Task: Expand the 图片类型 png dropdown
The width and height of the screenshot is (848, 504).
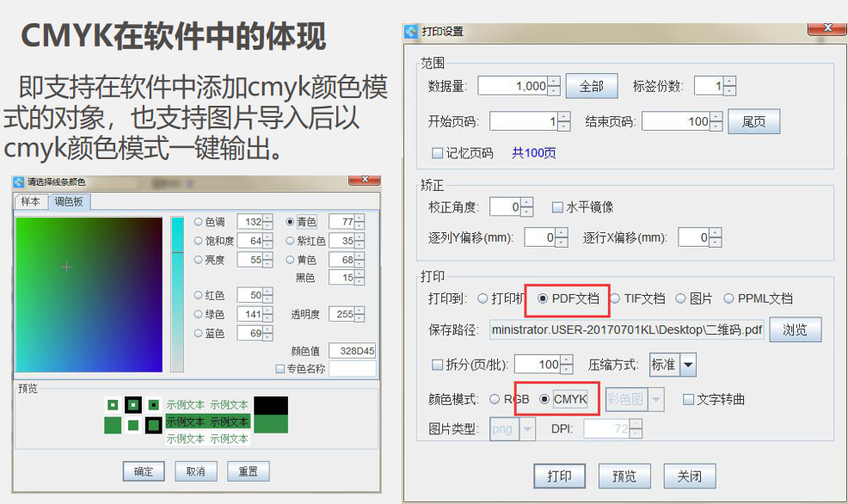Action: [x=527, y=428]
